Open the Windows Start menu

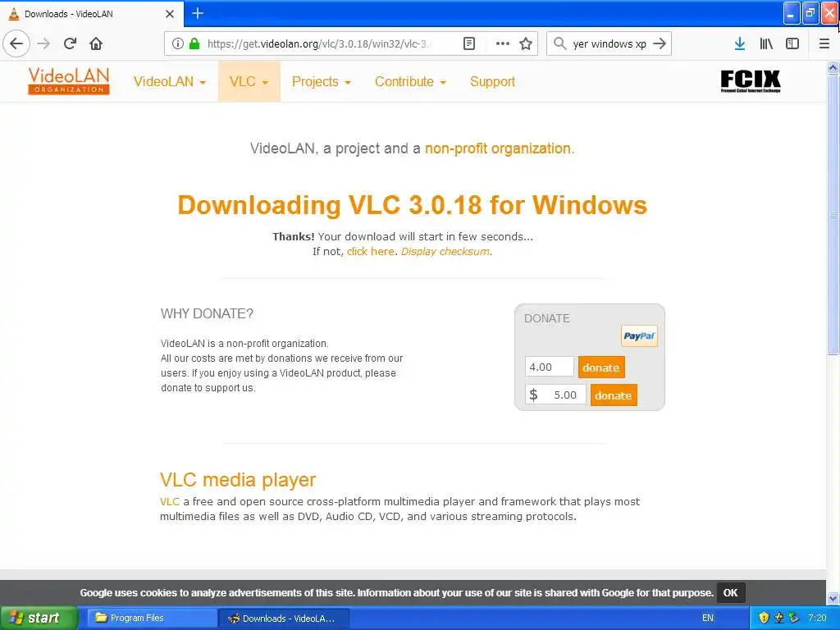39,618
